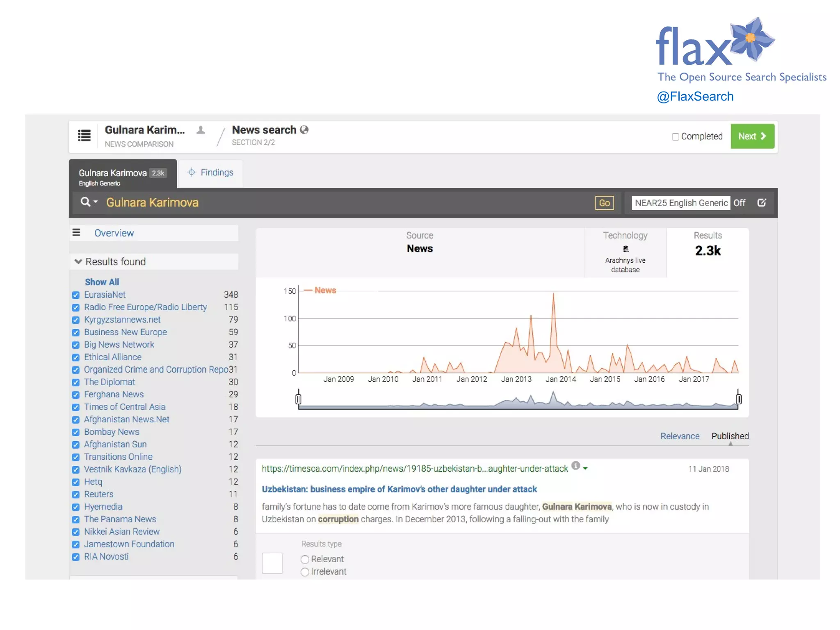Click the Go button
The width and height of the screenshot is (840, 630).
604,203
